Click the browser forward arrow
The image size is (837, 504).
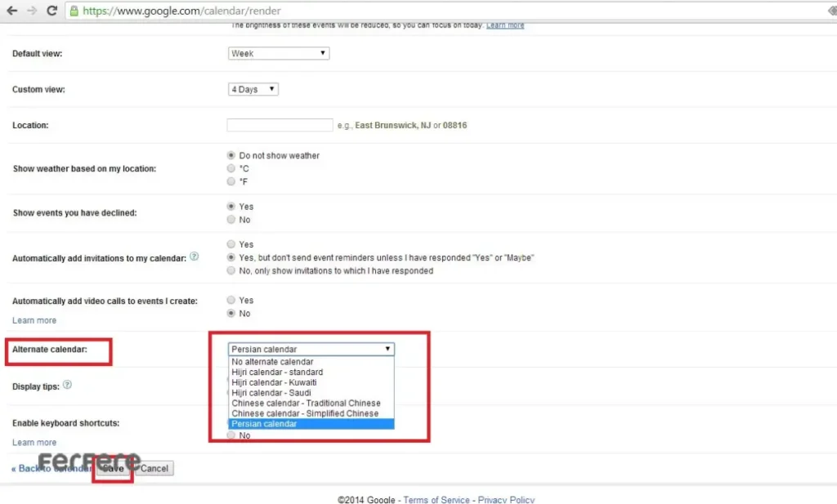tap(32, 11)
